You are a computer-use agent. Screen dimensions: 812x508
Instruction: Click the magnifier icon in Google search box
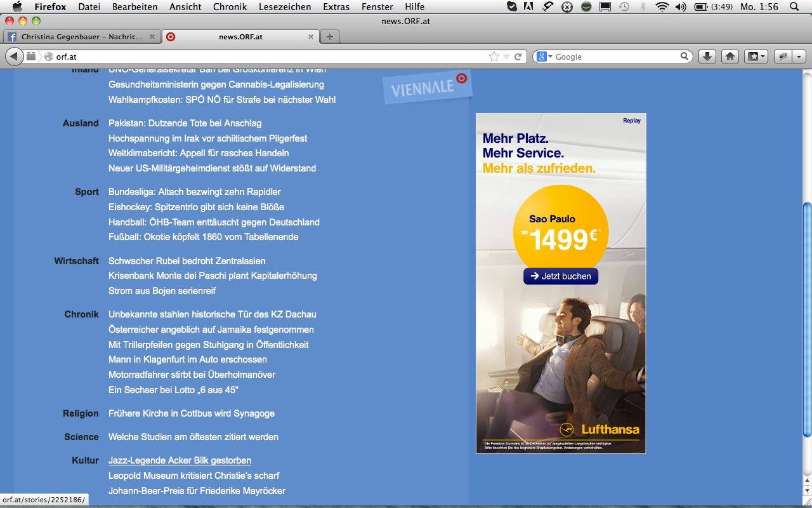[x=684, y=57]
